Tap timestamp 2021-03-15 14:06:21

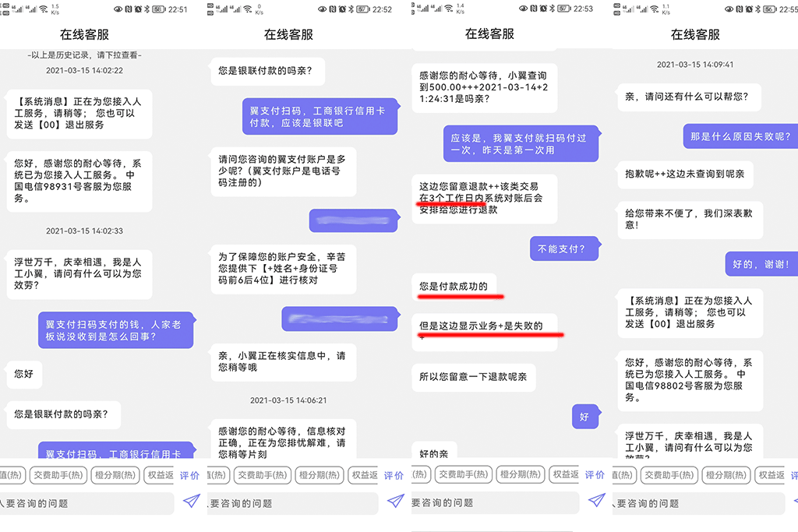pyautogui.click(x=288, y=400)
